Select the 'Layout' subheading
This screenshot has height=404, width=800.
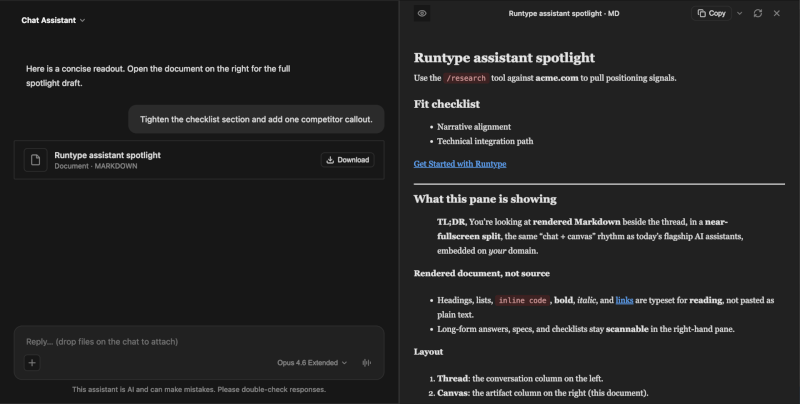click(428, 352)
